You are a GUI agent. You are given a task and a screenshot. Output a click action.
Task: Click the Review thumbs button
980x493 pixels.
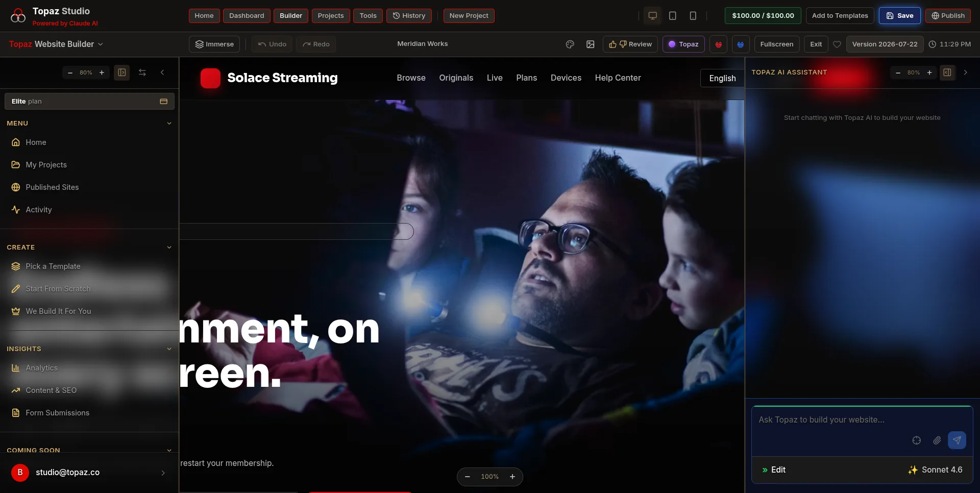[x=630, y=44]
